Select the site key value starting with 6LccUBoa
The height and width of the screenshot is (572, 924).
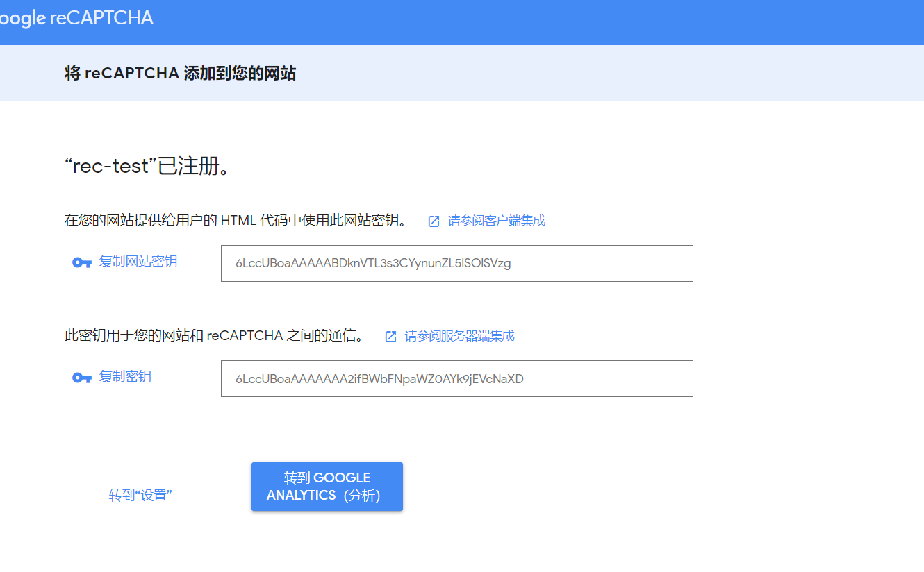click(374, 263)
